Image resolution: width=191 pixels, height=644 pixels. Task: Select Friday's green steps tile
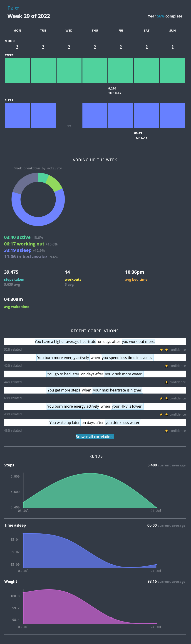tap(121, 71)
